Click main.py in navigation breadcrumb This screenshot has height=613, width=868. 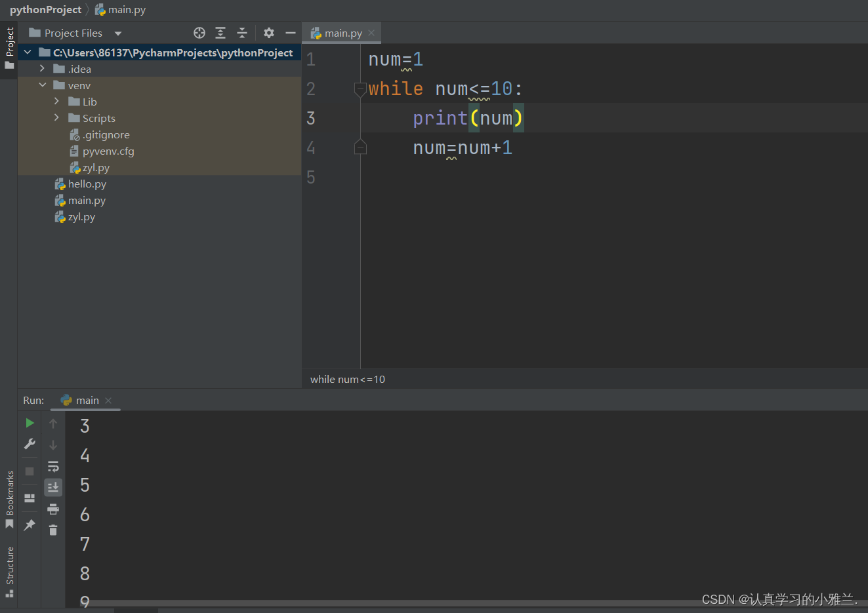(x=121, y=9)
